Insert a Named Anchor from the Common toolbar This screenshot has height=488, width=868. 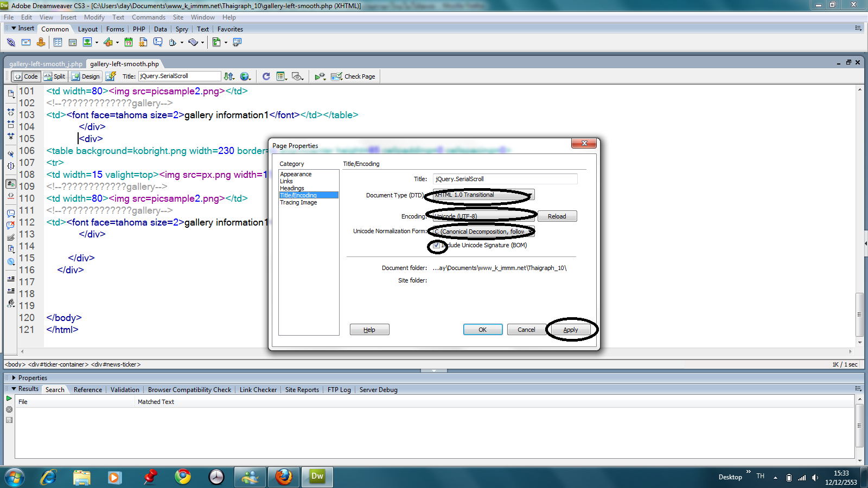[41, 42]
